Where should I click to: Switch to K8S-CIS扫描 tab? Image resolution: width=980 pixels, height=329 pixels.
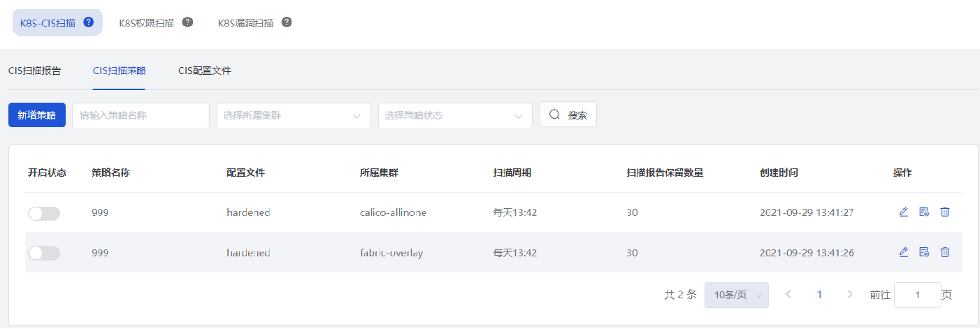coord(57,22)
